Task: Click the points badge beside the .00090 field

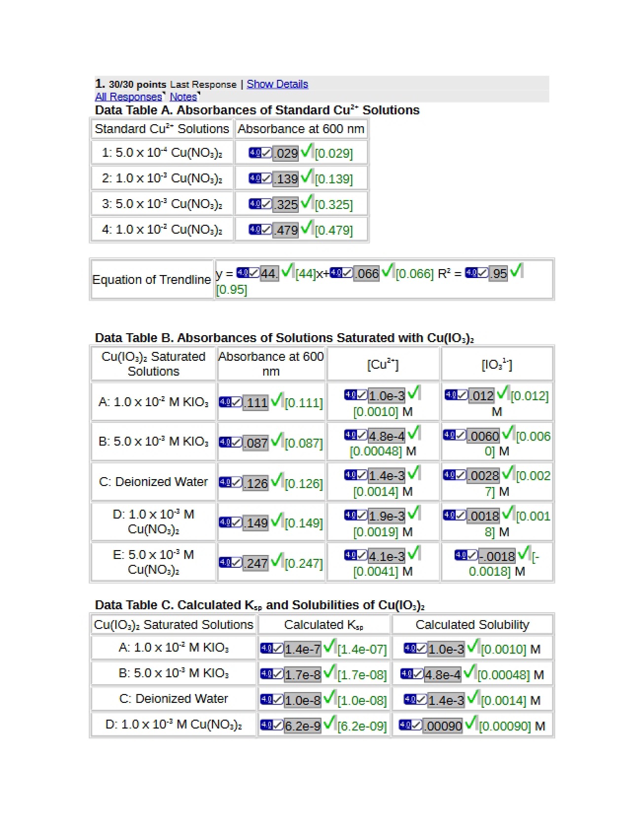Action: click(410, 725)
